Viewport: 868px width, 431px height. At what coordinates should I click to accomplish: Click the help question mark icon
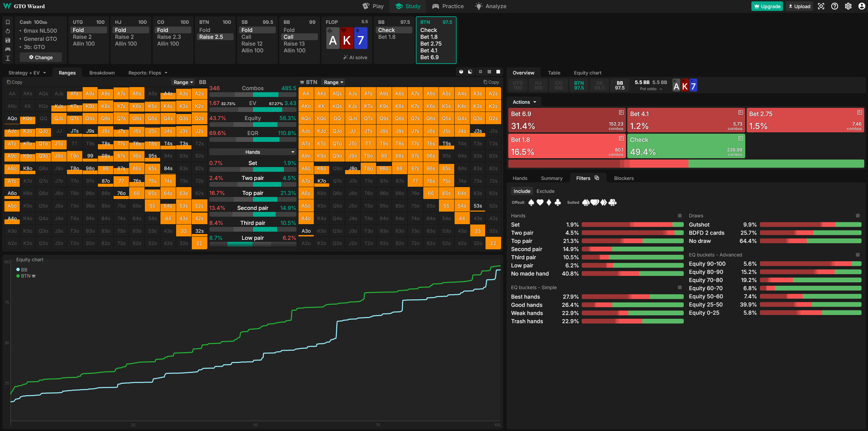tap(835, 6)
